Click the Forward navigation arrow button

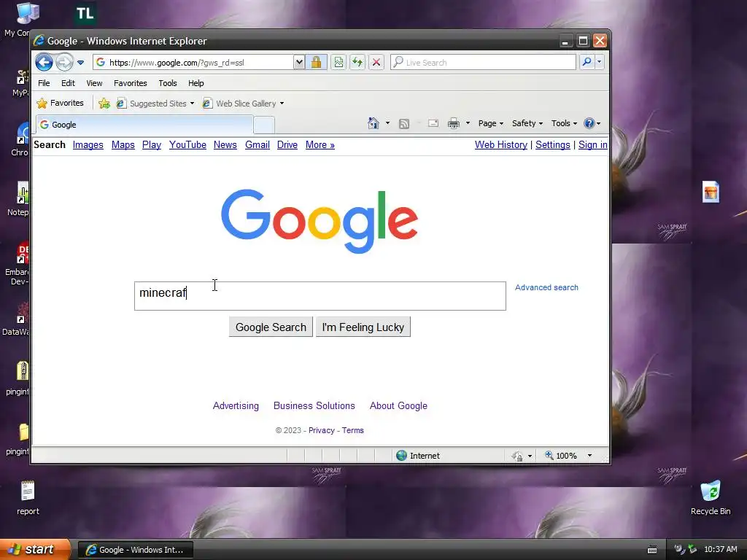[64, 63]
